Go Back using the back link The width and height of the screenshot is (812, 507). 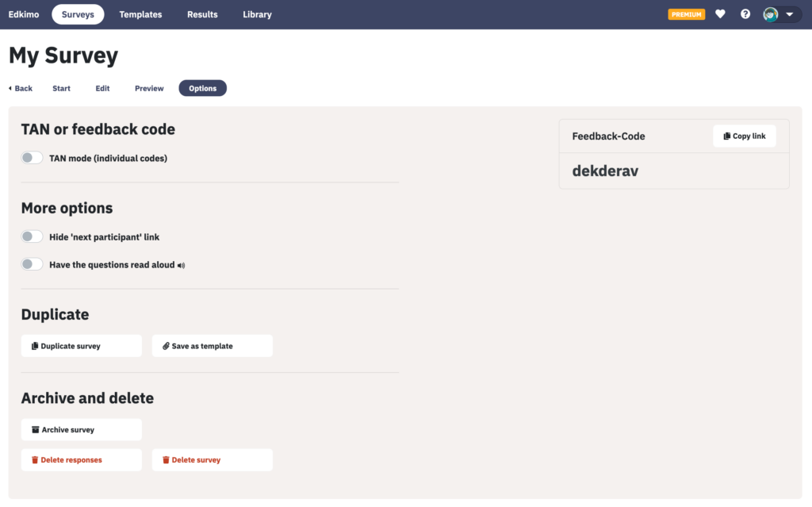pyautogui.click(x=21, y=88)
